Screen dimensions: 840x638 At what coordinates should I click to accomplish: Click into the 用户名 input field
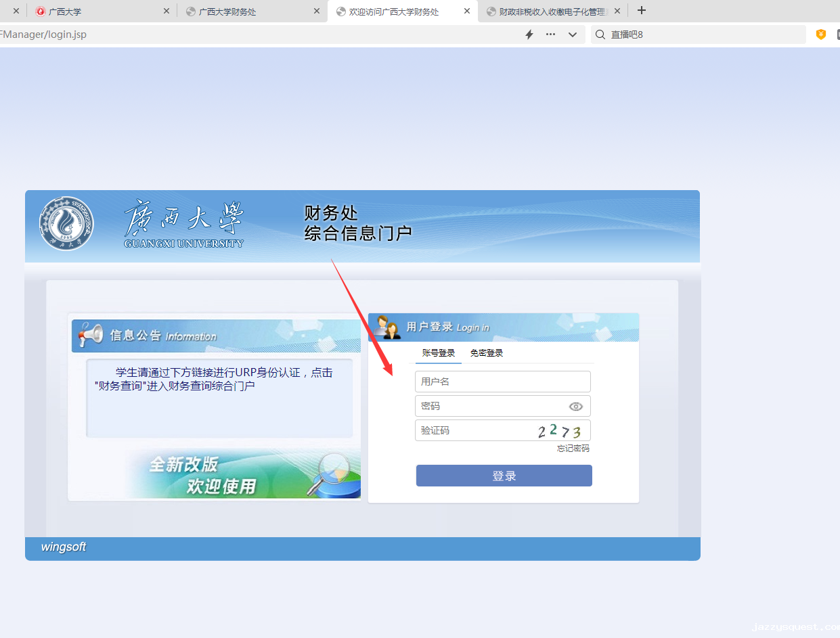tap(502, 382)
